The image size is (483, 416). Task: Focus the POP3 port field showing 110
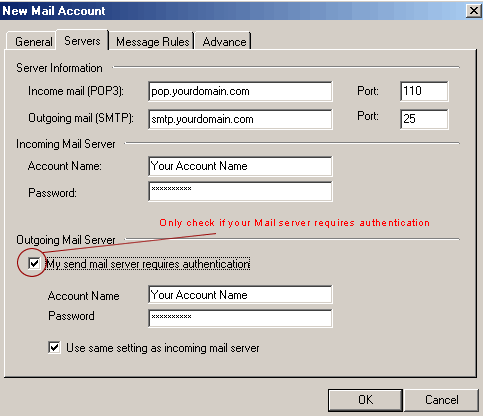(424, 91)
